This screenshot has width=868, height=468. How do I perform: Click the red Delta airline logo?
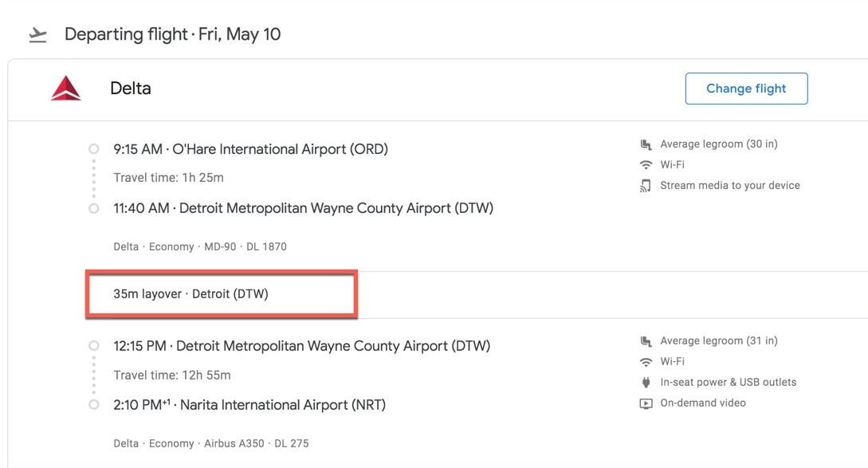[x=66, y=88]
